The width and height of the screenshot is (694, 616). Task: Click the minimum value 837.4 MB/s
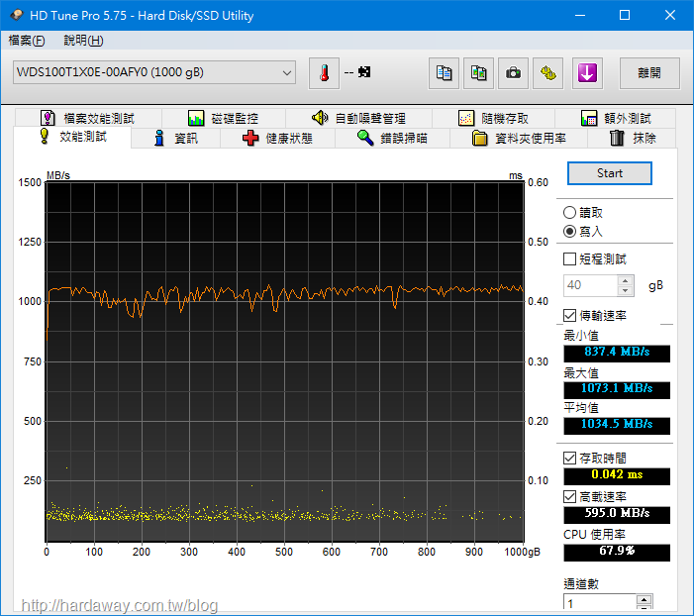617,353
